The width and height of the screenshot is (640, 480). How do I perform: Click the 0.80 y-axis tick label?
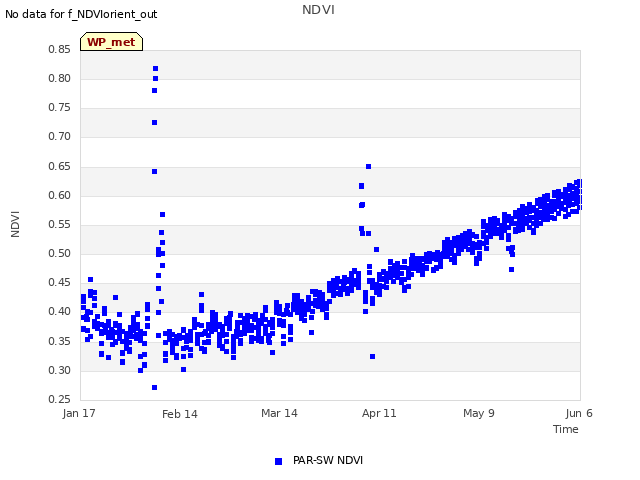click(59, 78)
